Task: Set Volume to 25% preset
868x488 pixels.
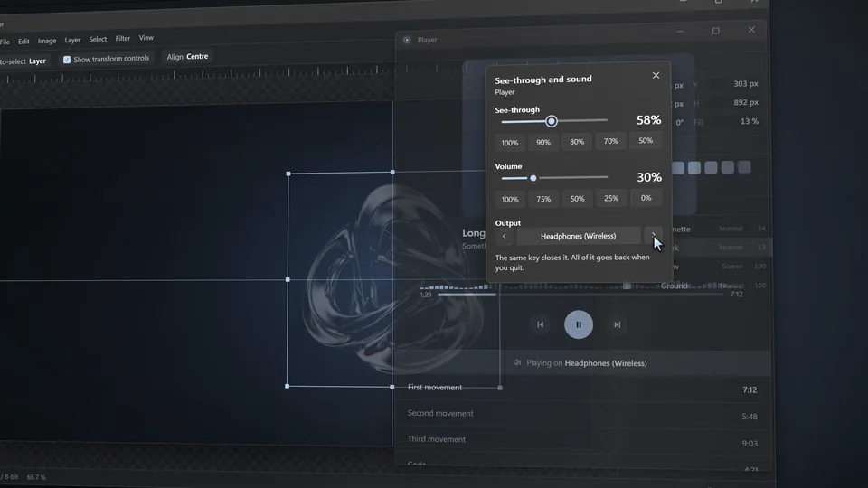Action: point(611,198)
